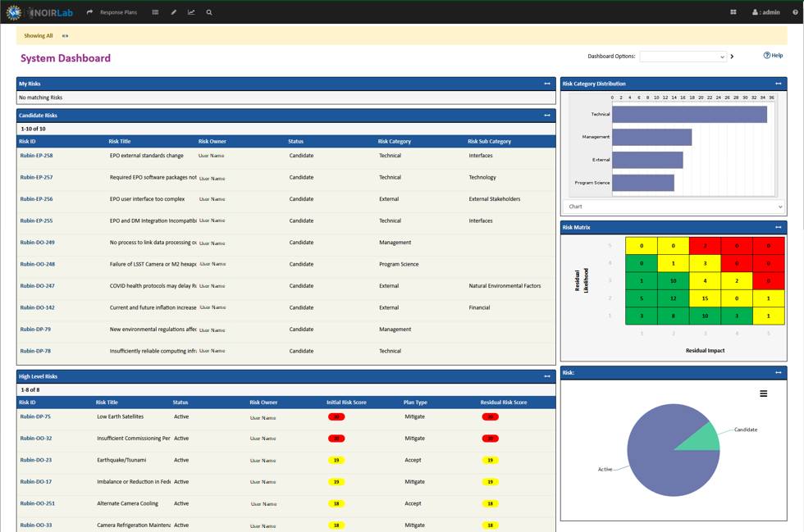The image size is (804, 532).
Task: Click the NOIRLab logo
Action: point(51,11)
